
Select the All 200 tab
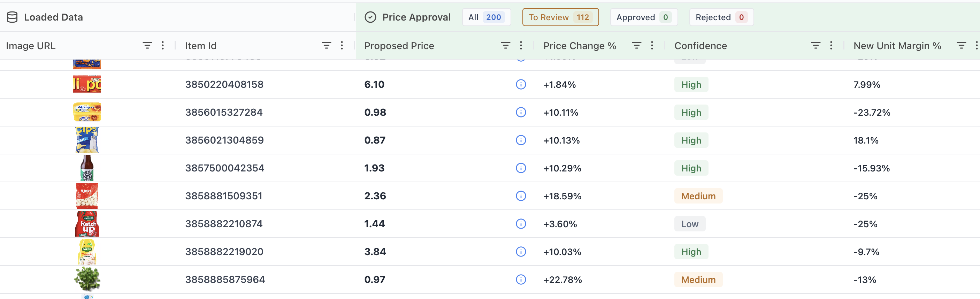486,17
